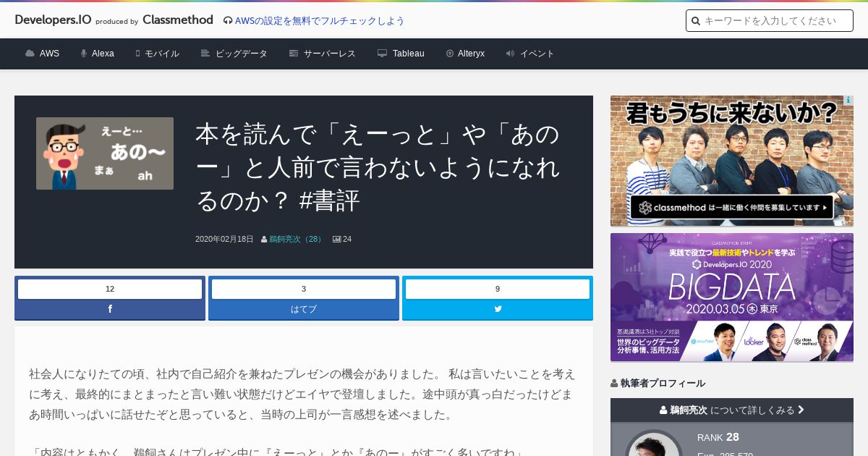Click the search magnifier icon

(x=696, y=21)
